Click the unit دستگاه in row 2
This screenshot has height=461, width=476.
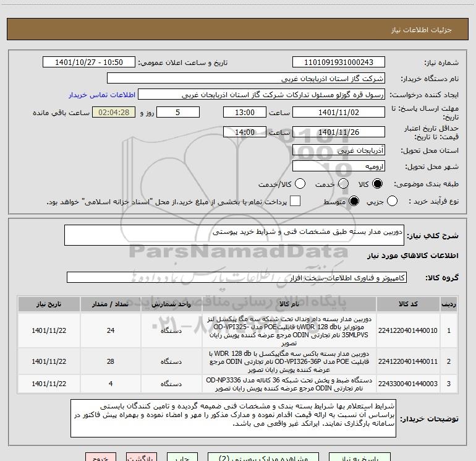click(171, 361)
